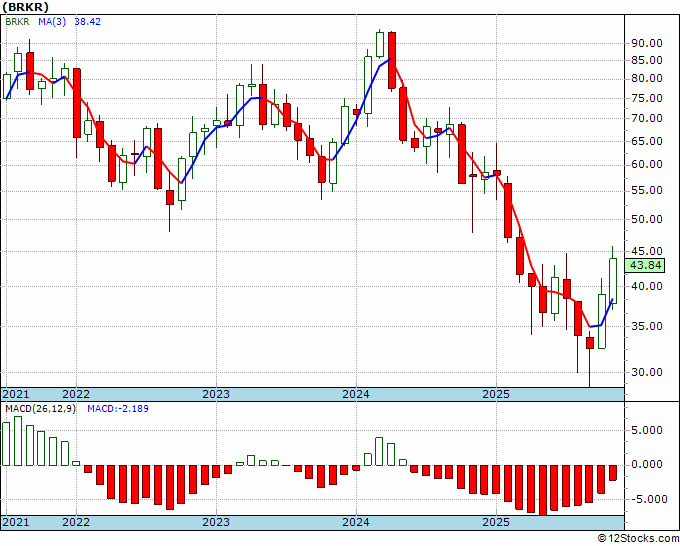
Task: Select the 35.00 price axis label
Action: pos(647,326)
